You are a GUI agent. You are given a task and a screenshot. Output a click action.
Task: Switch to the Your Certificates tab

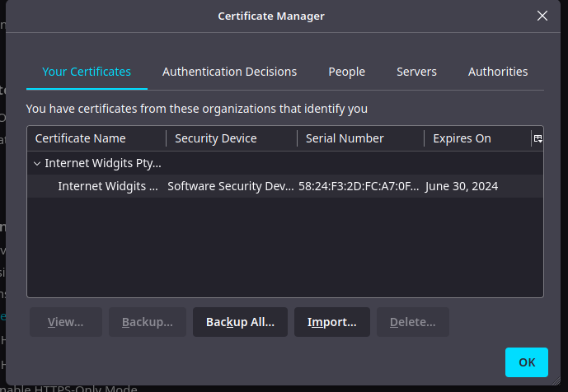point(87,72)
